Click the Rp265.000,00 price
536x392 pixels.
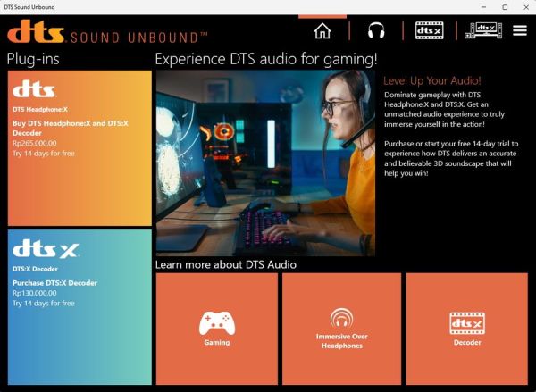pyautogui.click(x=35, y=143)
